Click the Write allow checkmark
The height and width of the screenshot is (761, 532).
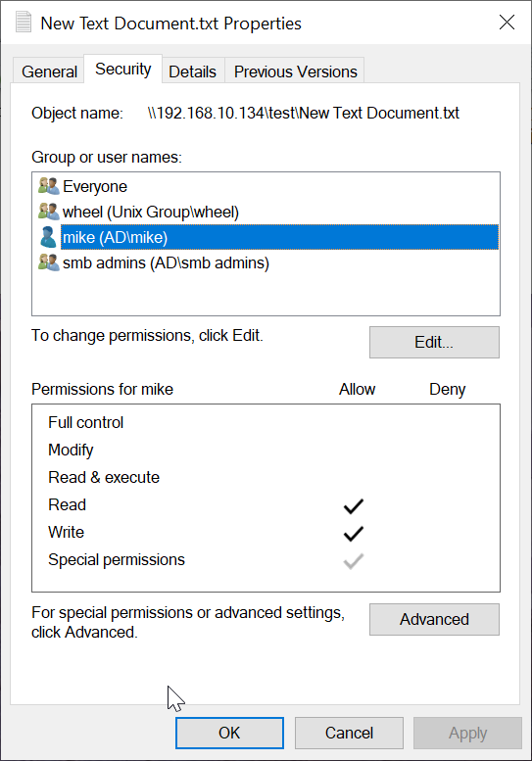coord(354,533)
